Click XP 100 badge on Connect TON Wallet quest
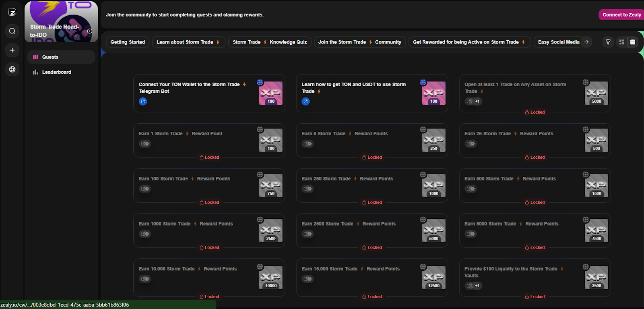Viewport: 644px width, 309px height. point(271,93)
